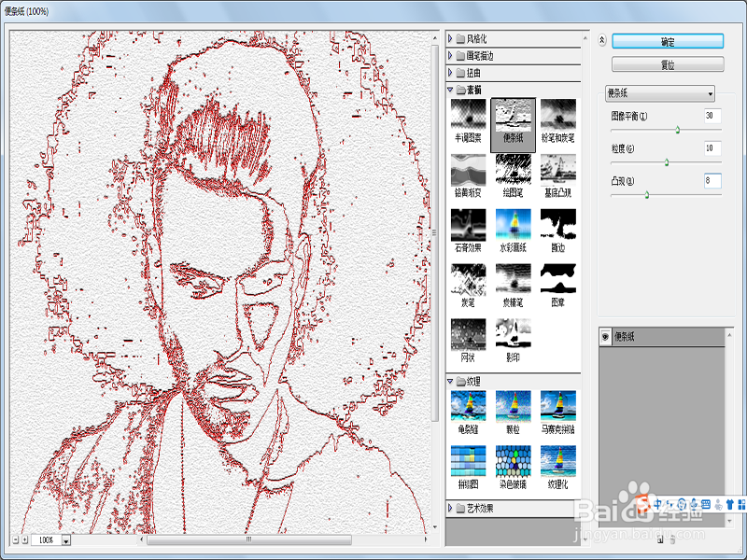Viewport: 747px width, 560px height.
Task: Click the preview horizontal scrollbar thumb
Action: [249, 539]
